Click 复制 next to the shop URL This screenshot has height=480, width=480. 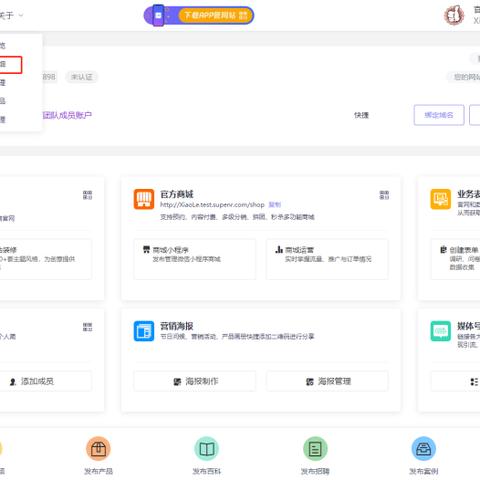click(x=275, y=205)
